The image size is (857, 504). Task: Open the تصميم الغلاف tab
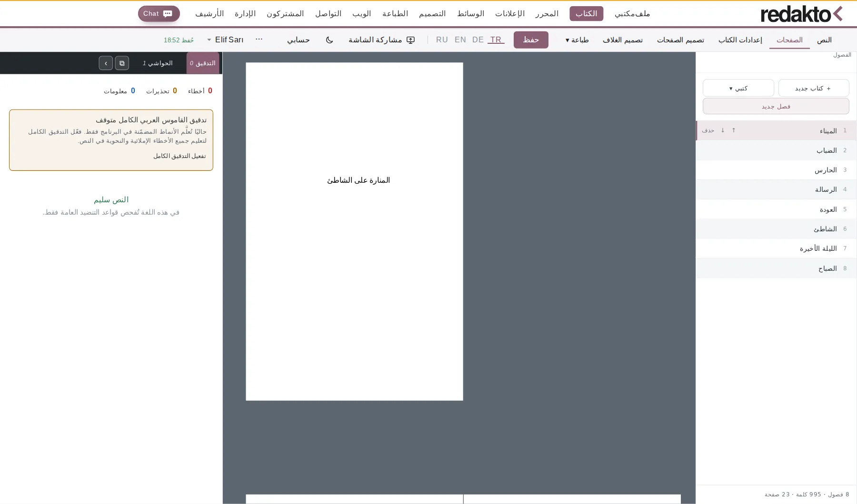623,40
